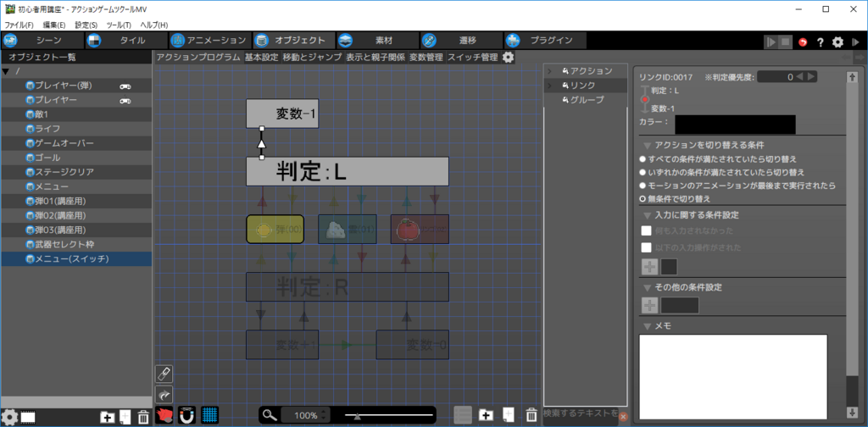This screenshot has width=868, height=427.
Task: Toggle the blue grid display icon
Action: (210, 414)
